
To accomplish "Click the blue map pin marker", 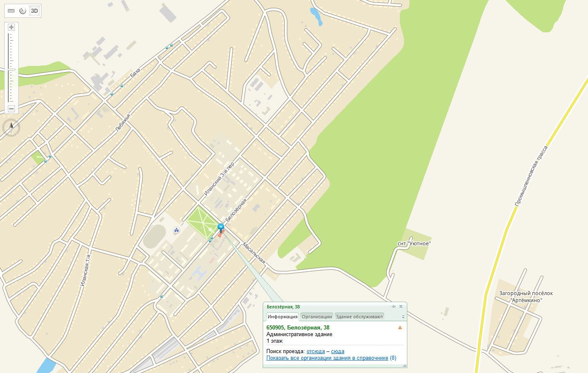I will tap(221, 227).
